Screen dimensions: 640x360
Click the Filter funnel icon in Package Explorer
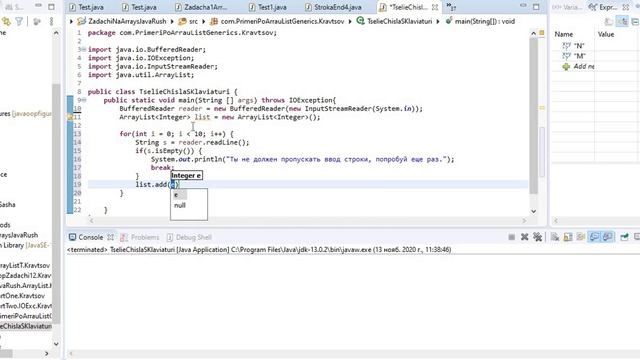[19, 21]
